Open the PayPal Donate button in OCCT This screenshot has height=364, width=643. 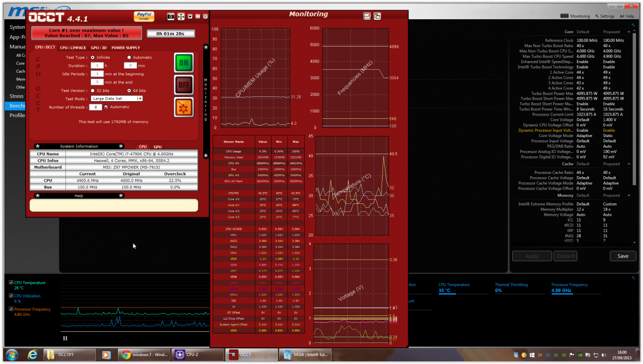144,17
